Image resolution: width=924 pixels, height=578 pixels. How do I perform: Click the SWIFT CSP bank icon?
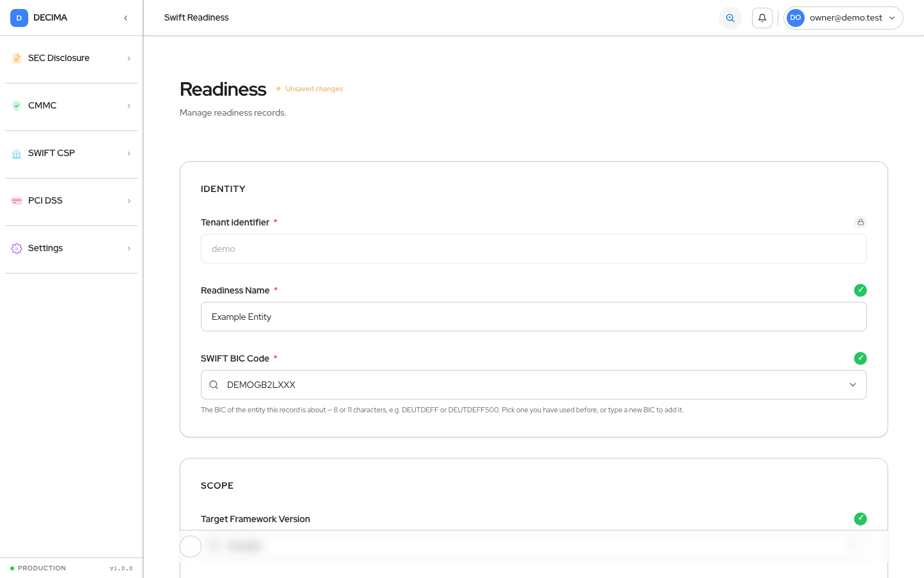(17, 153)
